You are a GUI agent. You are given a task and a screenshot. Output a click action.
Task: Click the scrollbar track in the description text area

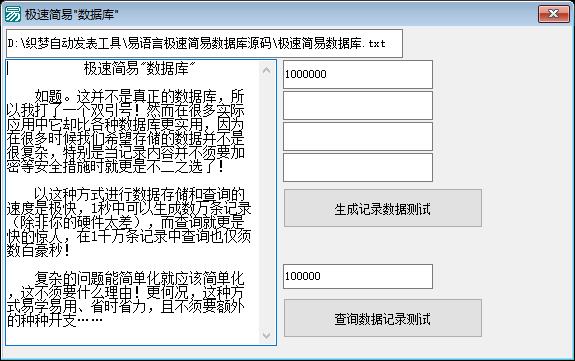pos(267,202)
